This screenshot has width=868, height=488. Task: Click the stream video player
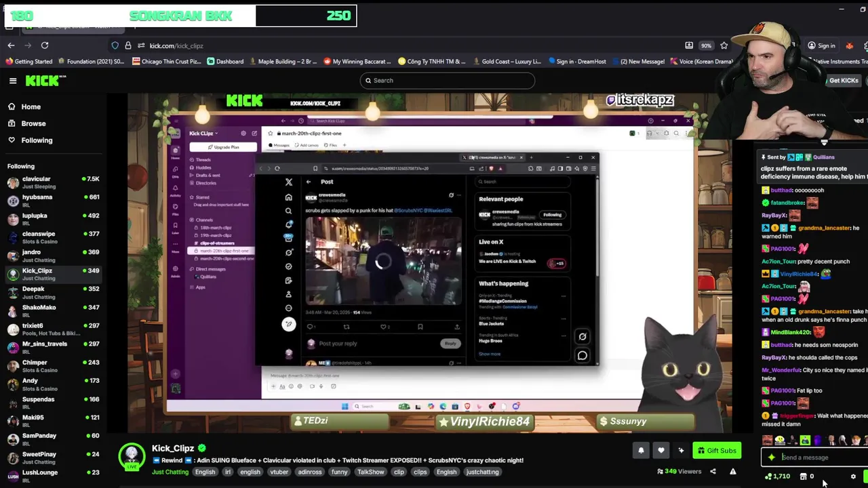tap(429, 263)
